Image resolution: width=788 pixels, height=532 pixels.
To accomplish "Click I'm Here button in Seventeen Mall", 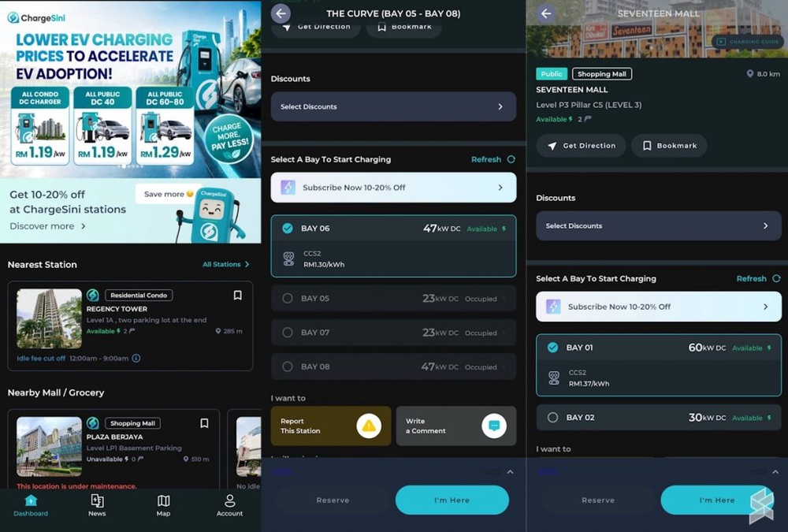I will point(717,500).
